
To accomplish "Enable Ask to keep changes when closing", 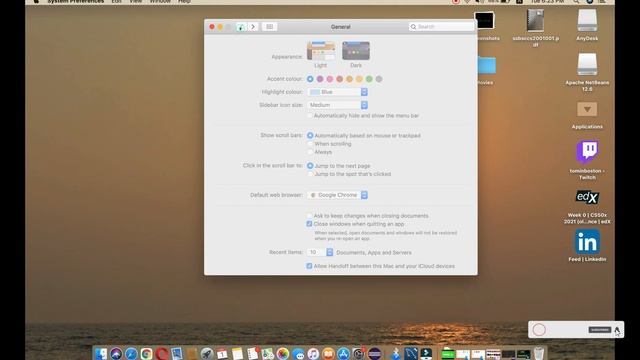I will click(309, 216).
